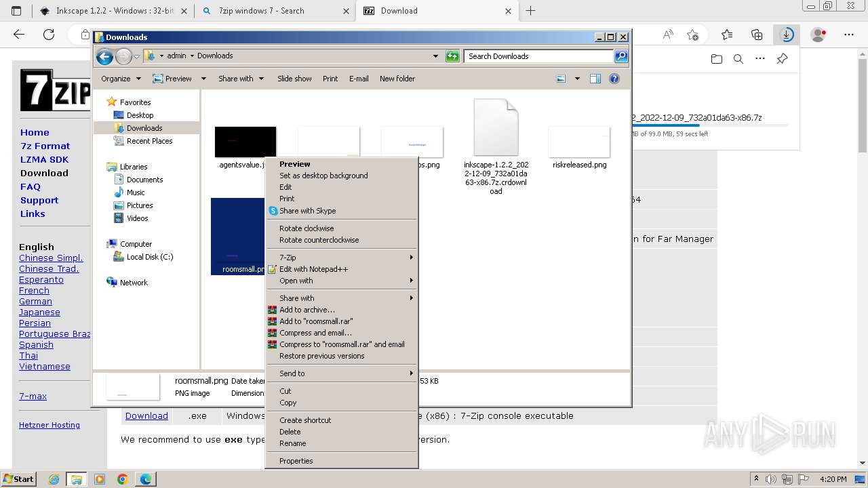
Task: Expand the Preview button dropdown arrow
Action: [203, 79]
